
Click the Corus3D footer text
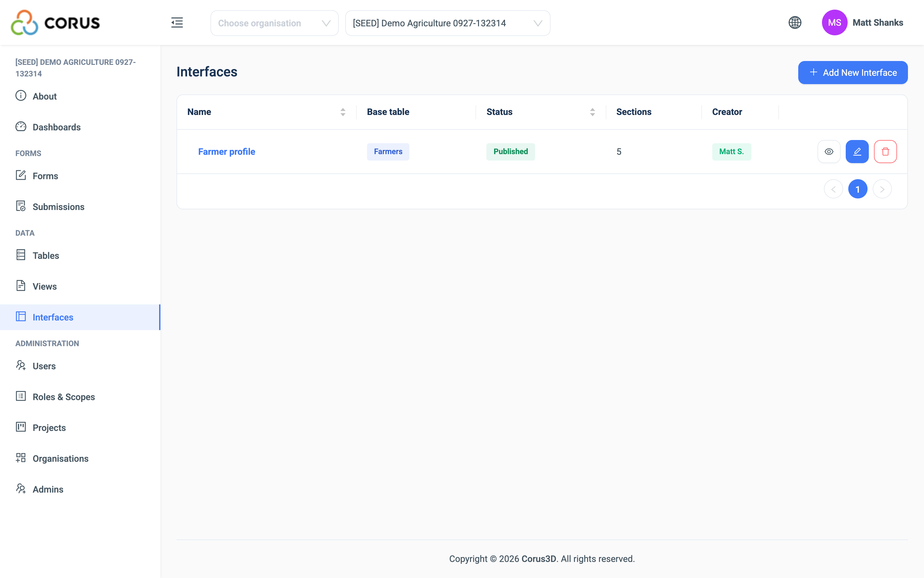tap(538, 559)
